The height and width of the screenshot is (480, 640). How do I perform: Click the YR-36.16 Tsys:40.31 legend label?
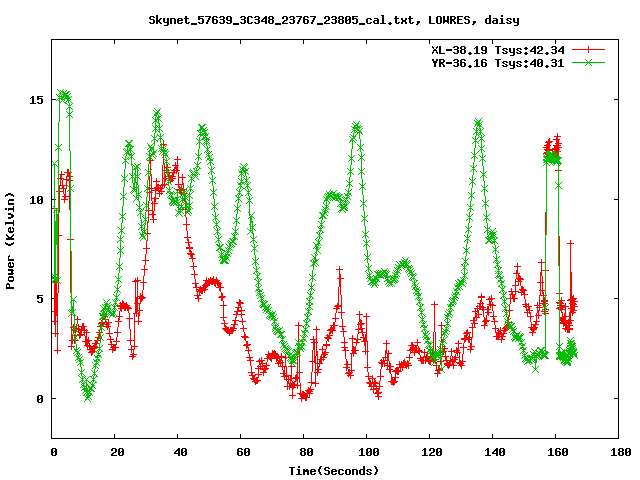tap(498, 63)
